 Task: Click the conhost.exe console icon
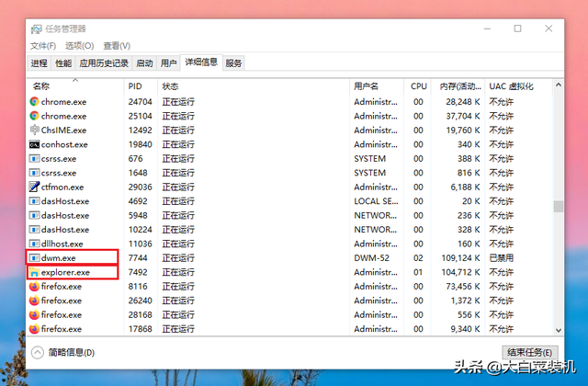coord(34,144)
